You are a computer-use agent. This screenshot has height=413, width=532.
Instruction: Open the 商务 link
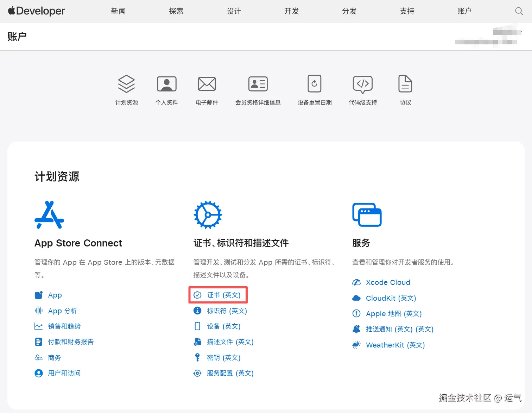(x=55, y=358)
